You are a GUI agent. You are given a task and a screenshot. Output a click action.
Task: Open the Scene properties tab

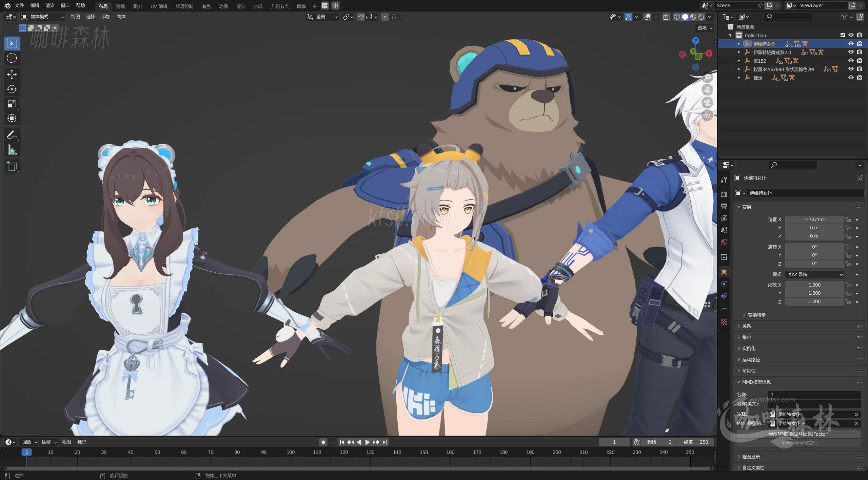pos(724,230)
